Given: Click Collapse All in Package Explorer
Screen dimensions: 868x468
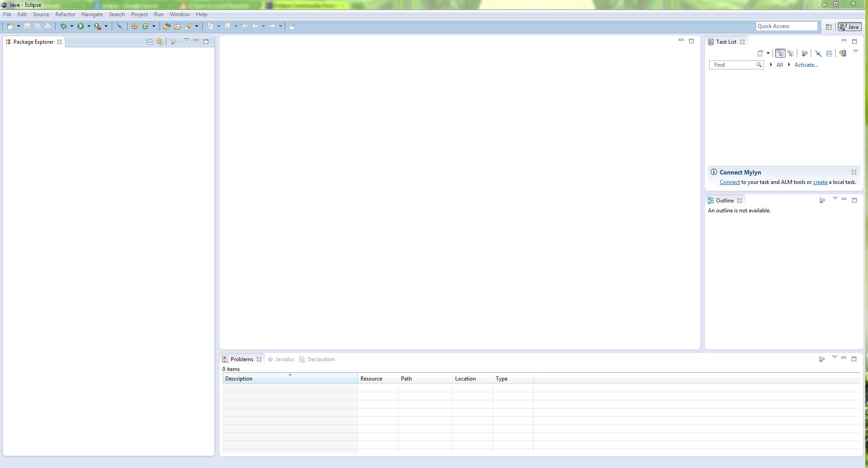Looking at the screenshot, I should click(150, 41).
